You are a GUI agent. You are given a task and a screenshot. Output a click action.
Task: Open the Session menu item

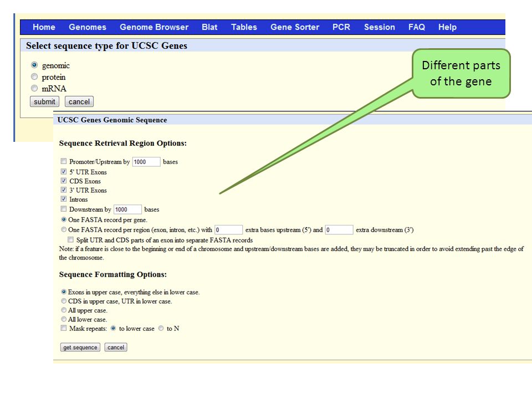point(379,27)
